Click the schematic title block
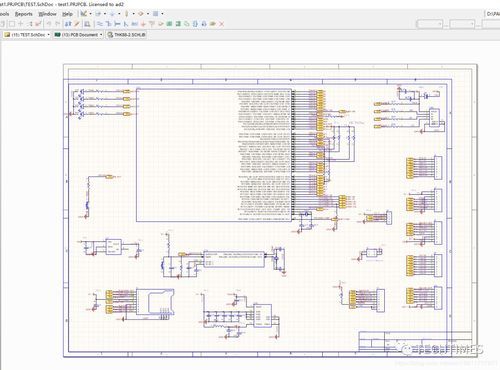The width and height of the screenshot is (500, 370). tap(415, 341)
